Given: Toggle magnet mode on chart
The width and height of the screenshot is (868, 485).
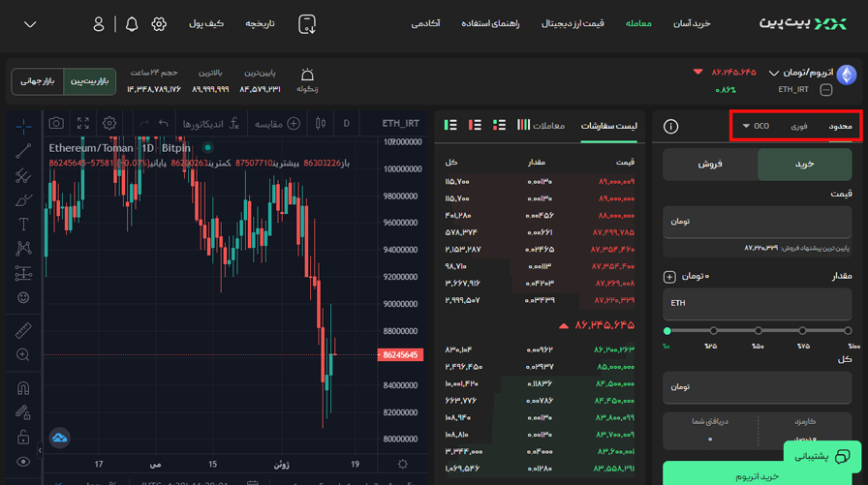Looking at the screenshot, I should [23, 388].
